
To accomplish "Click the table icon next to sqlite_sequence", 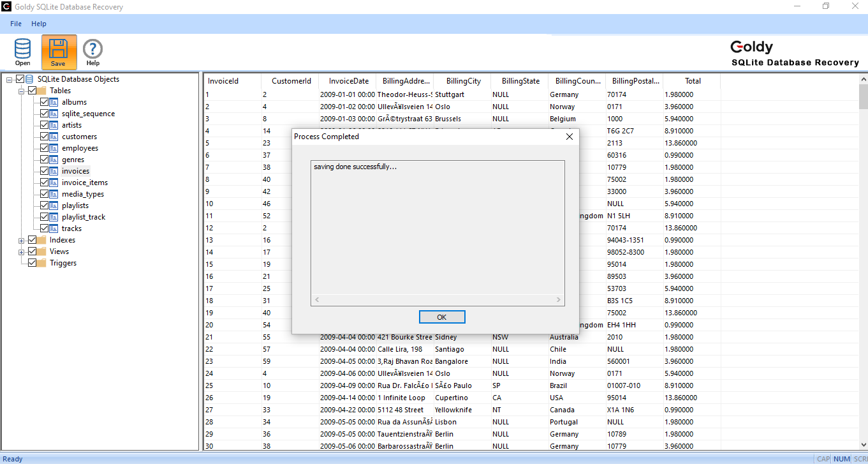I will (54, 114).
